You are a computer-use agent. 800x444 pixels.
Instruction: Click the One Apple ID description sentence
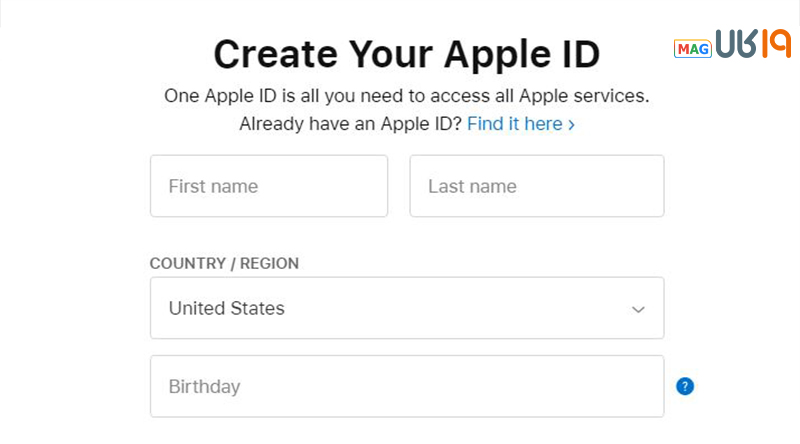coord(406,97)
